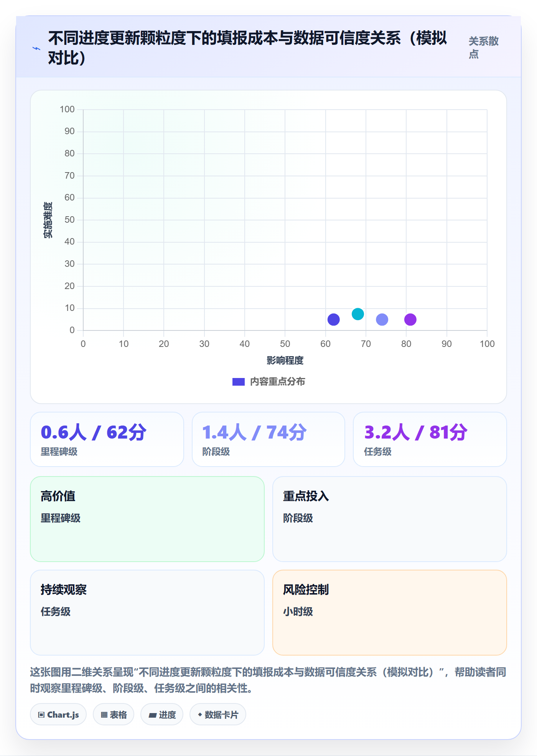Click the description paragraph beginning 这张图用二维关系
This screenshot has height=756, width=537.
pos(268,680)
